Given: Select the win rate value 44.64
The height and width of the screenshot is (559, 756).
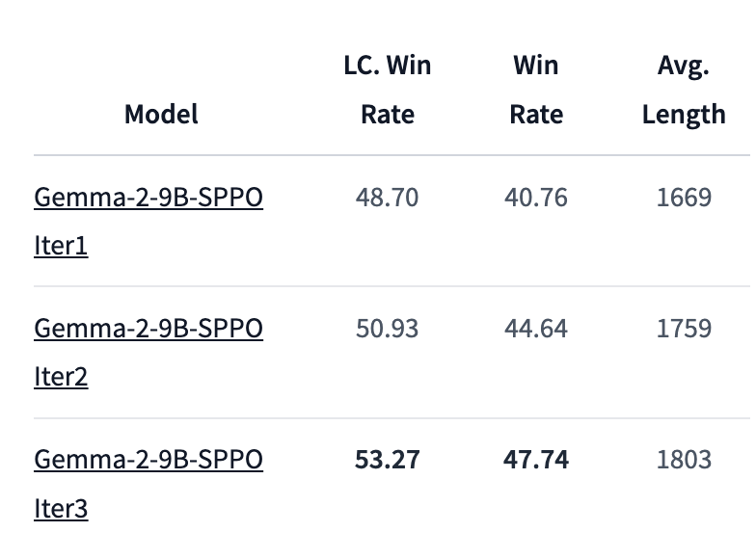Looking at the screenshot, I should coord(536,329).
